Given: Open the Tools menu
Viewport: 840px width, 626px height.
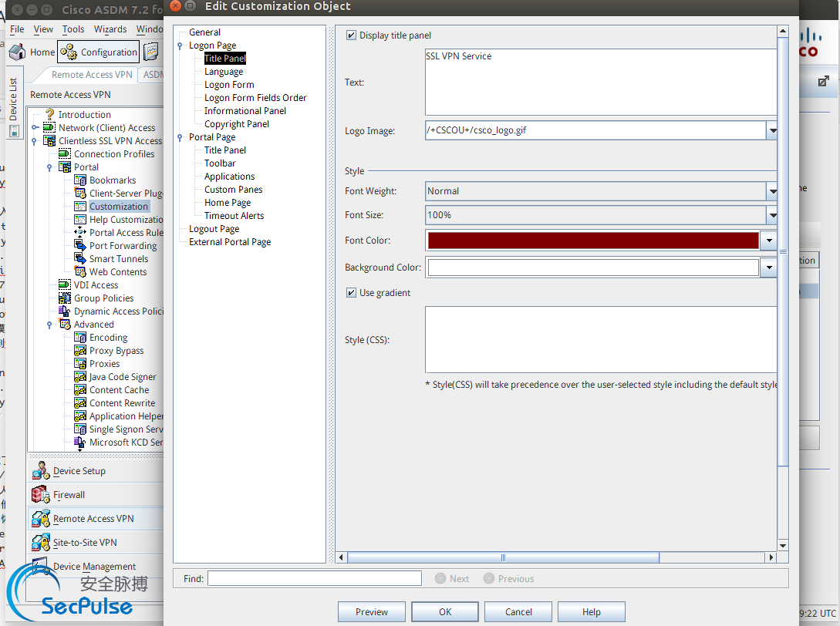Looking at the screenshot, I should tap(73, 29).
